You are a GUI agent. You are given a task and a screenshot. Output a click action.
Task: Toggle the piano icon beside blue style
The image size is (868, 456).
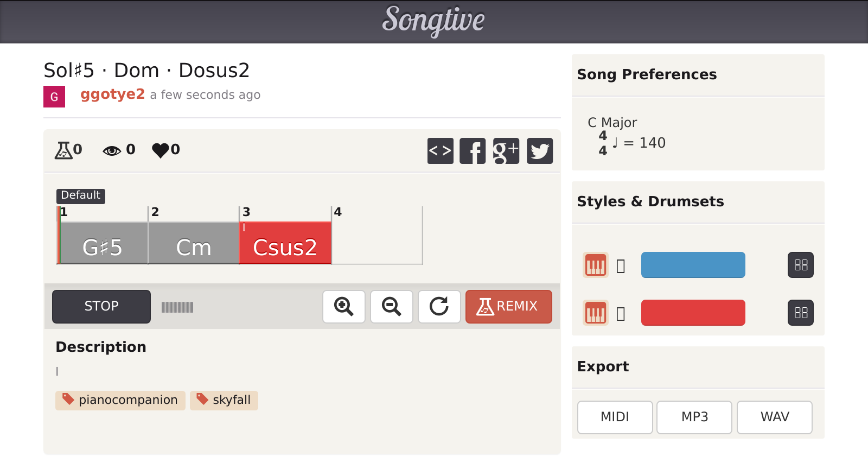[596, 265]
